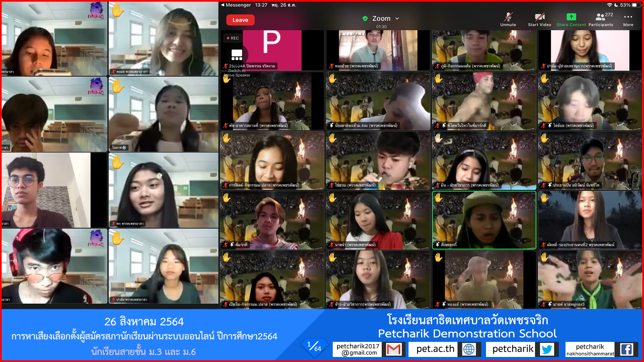
Task: Click the 13:27 clock in status bar
Action: point(261,5)
